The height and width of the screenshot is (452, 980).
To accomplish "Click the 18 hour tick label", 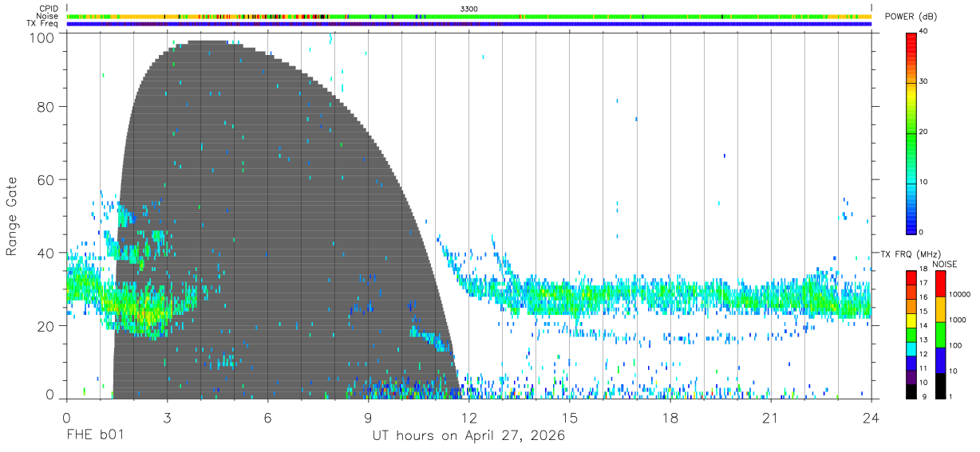I will (x=670, y=418).
